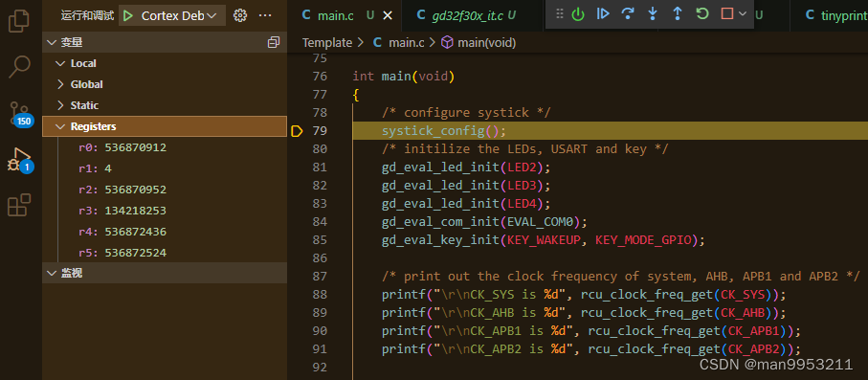Step into in debug toolbar

click(653, 13)
